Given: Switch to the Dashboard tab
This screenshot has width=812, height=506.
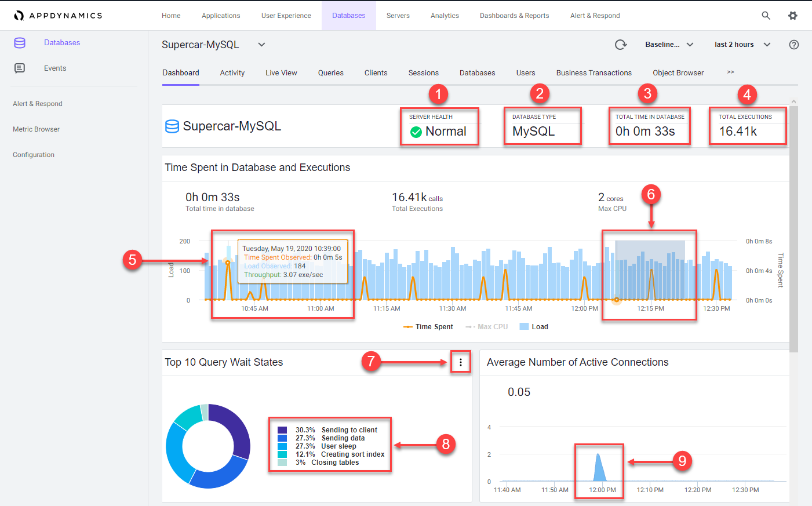Looking at the screenshot, I should coord(181,73).
